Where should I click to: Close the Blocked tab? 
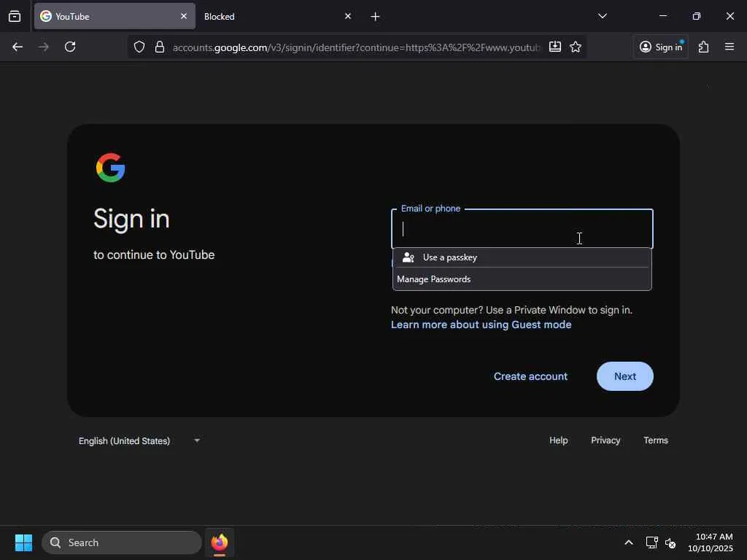[x=348, y=16]
